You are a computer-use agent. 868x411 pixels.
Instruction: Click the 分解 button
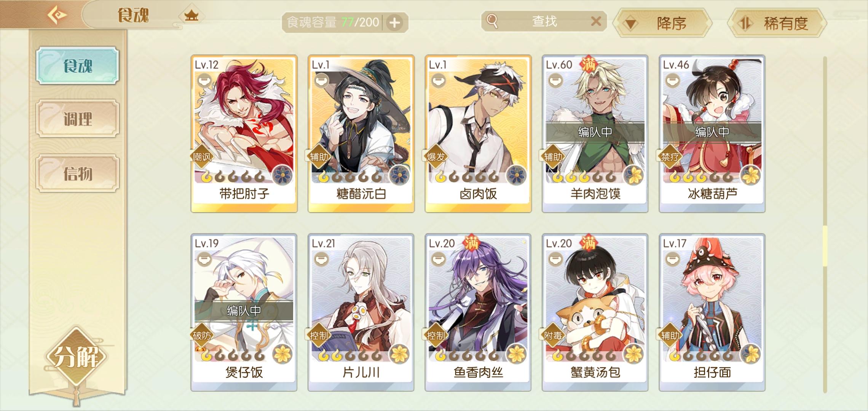[x=77, y=357]
